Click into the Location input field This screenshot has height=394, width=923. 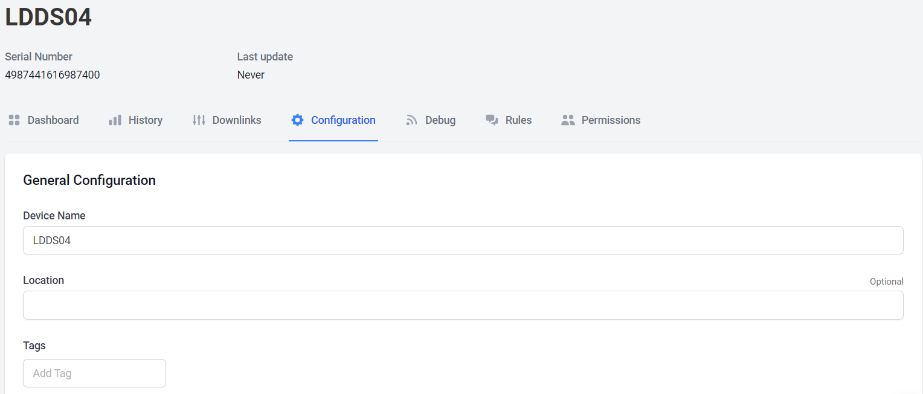point(463,305)
